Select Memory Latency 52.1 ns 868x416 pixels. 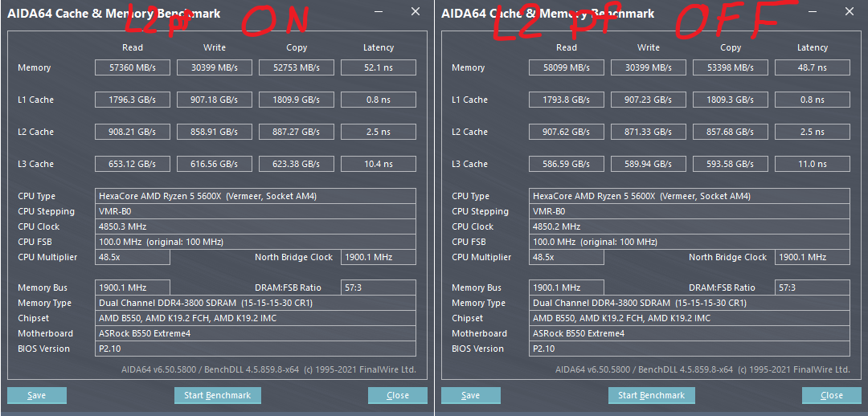378,67
